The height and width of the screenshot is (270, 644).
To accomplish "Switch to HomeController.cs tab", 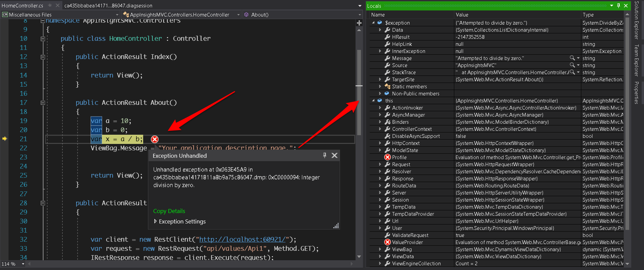I will click(x=23, y=5).
